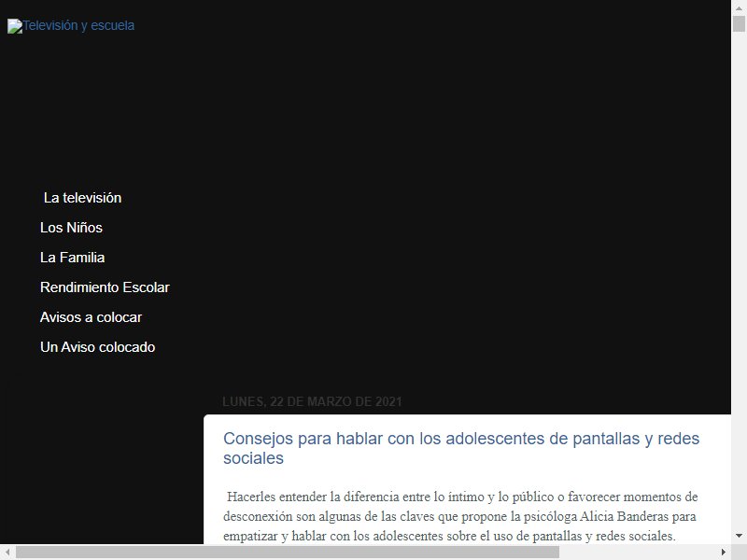Click the paragraph starting 'Hacerles entender la diferencia'
747x560 pixels.
click(x=460, y=516)
